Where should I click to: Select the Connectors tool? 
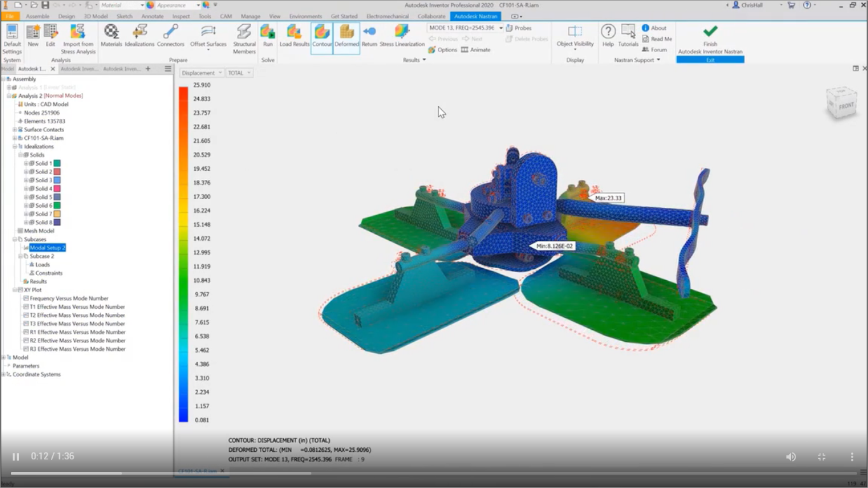pos(170,36)
